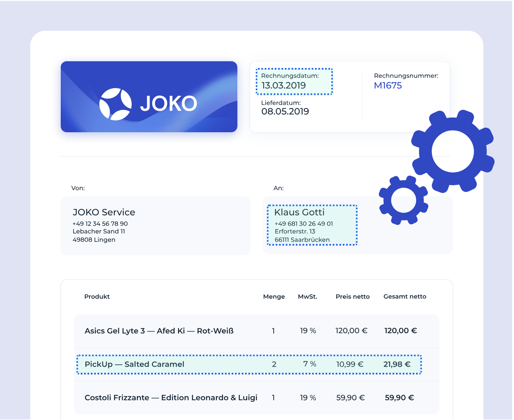Image resolution: width=514 pixels, height=420 pixels.
Task: Click the Menge column header
Action: click(x=274, y=297)
